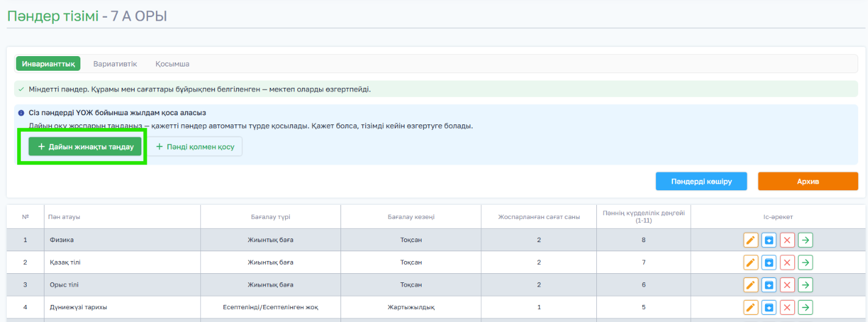
Task: Click Пәнді қолмен қосу button
Action: pos(195,146)
